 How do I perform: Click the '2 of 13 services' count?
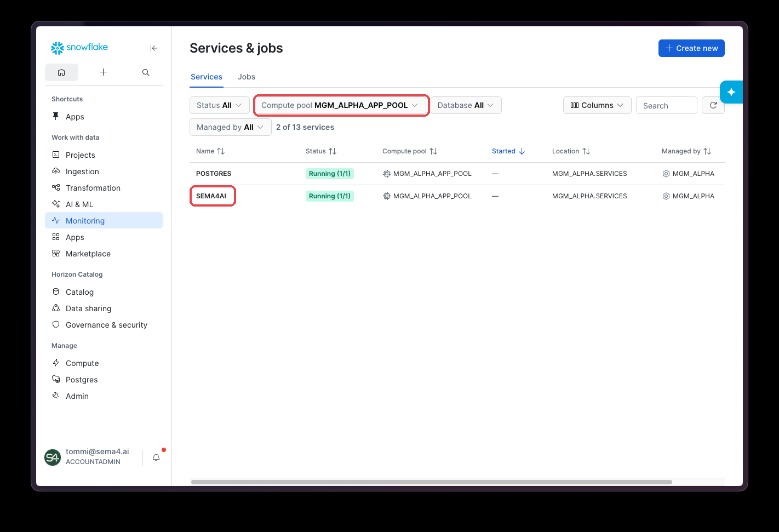[305, 127]
